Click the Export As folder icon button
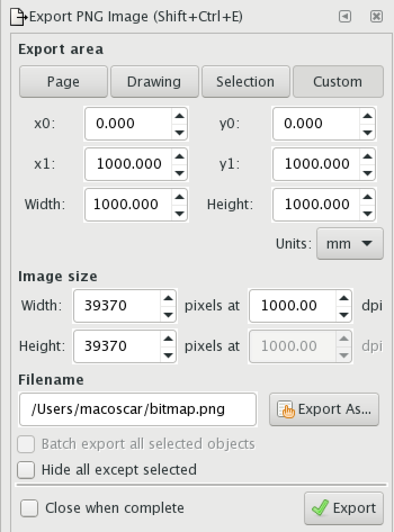Viewport: 394px width, 532px height. pyautogui.click(x=324, y=409)
